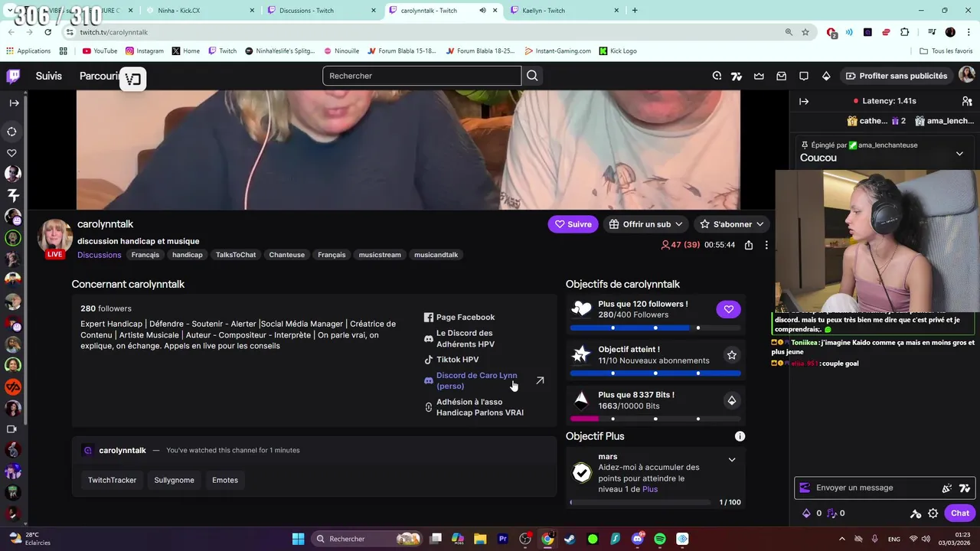Viewport: 980px width, 551px height.
Task: Open moderation sword icon in chat
Action: point(915,514)
